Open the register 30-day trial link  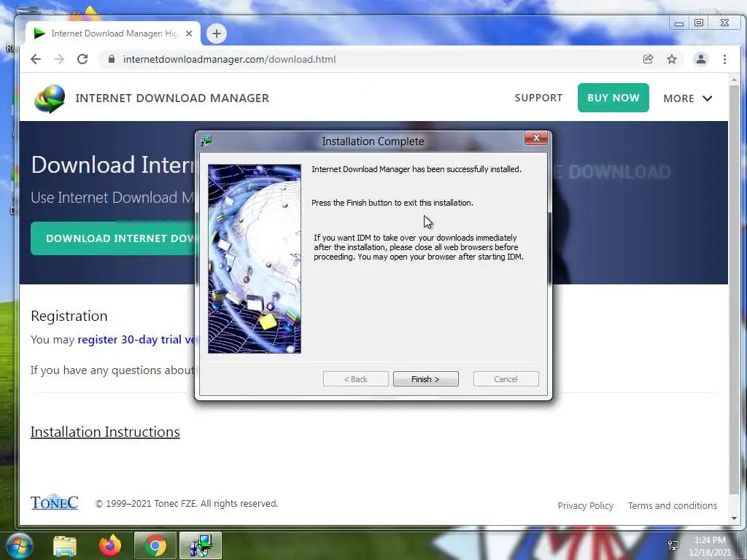(x=136, y=340)
